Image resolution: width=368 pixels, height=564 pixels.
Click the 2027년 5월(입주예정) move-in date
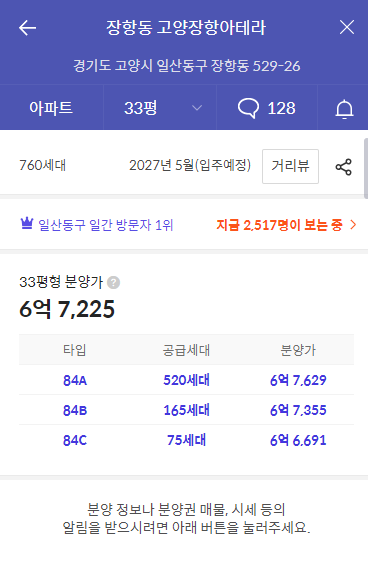tap(190, 165)
